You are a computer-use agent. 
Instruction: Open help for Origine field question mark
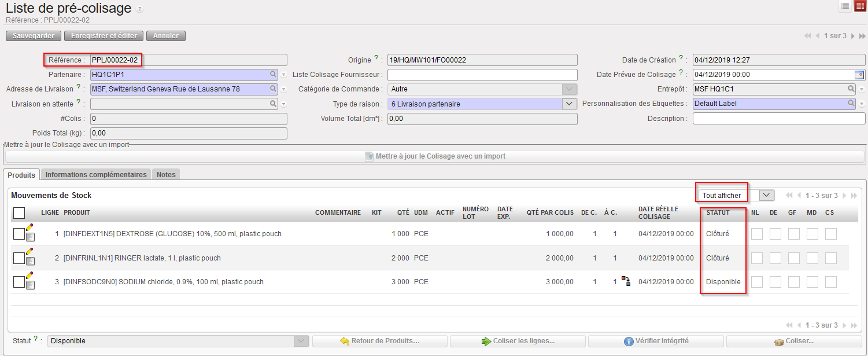click(x=376, y=58)
